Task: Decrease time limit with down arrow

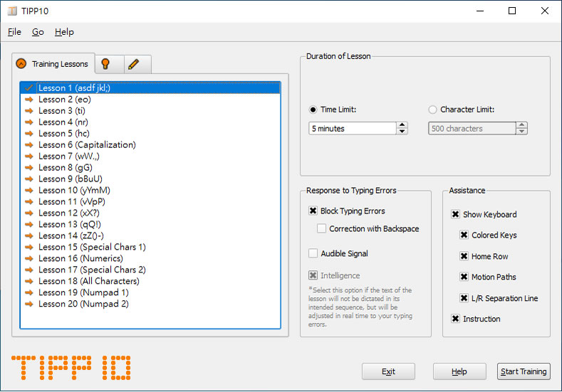Action: click(x=402, y=132)
